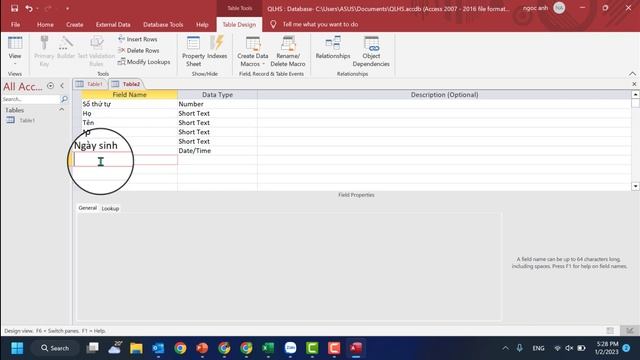Switch to the Create ribbon tab
This screenshot has width=640, height=360.
point(75,24)
